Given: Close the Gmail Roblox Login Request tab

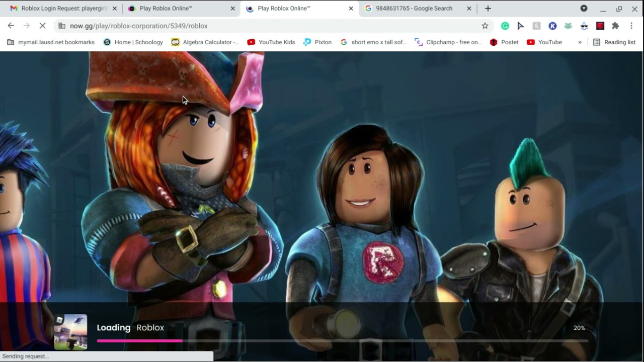Looking at the screenshot, I should tap(114, 9).
